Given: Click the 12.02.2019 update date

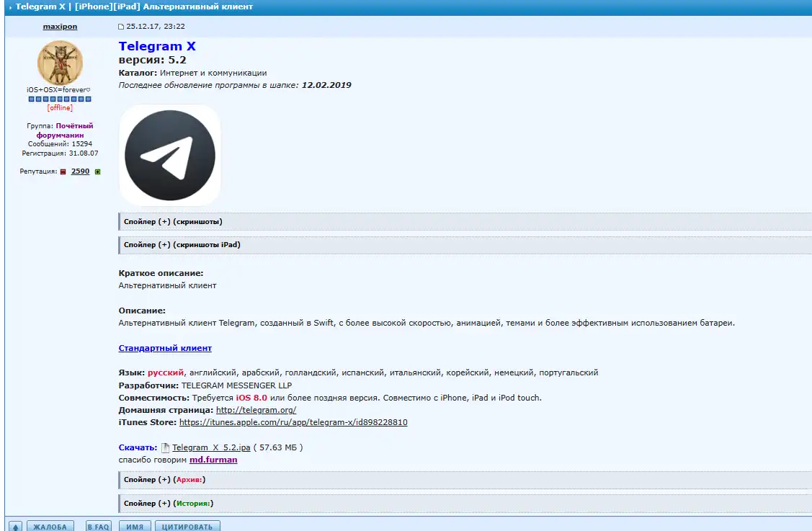Looking at the screenshot, I should [x=326, y=85].
